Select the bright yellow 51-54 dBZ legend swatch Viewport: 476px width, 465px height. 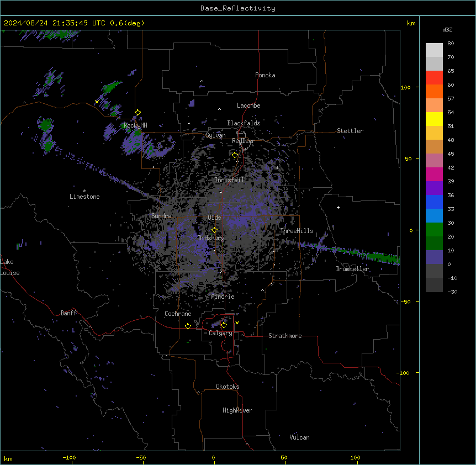point(434,119)
